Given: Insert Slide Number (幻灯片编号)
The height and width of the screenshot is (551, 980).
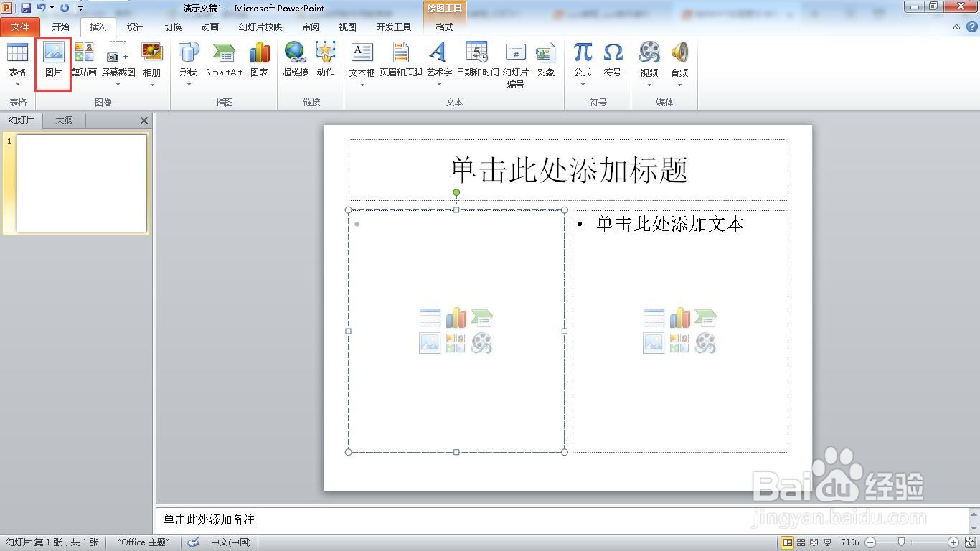Looking at the screenshot, I should point(515,65).
